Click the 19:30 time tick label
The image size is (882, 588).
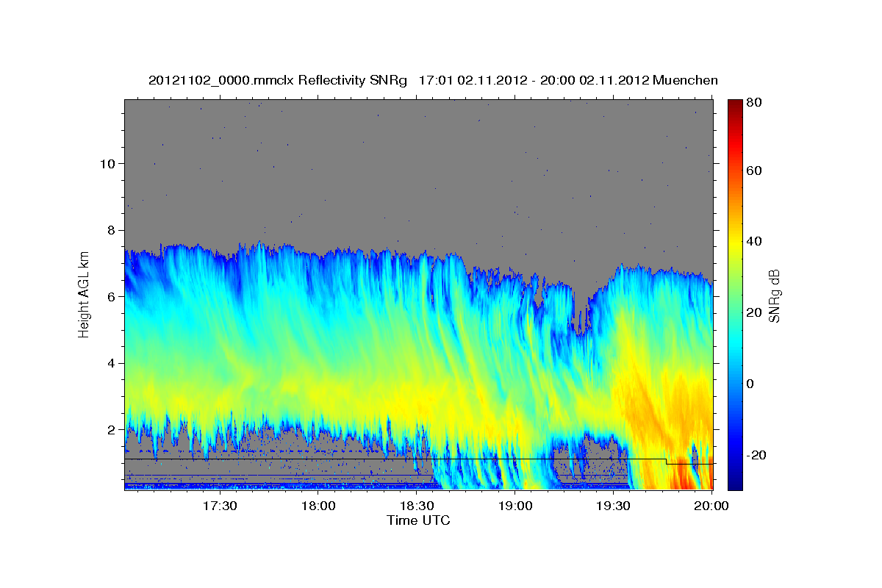click(614, 506)
